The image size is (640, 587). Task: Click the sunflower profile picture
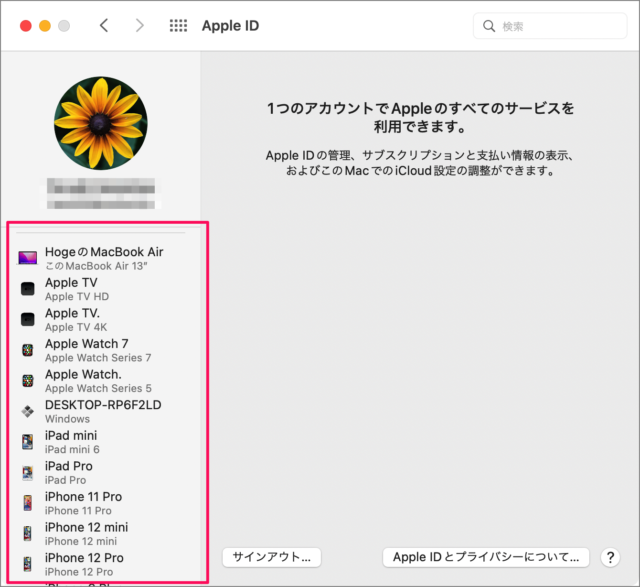point(101,123)
